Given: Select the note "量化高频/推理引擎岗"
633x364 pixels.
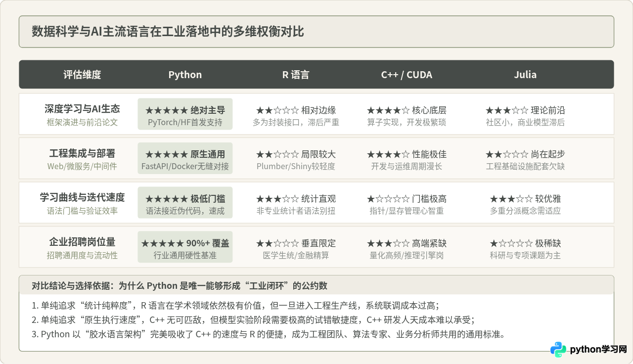Looking at the screenshot, I should 407,256.
